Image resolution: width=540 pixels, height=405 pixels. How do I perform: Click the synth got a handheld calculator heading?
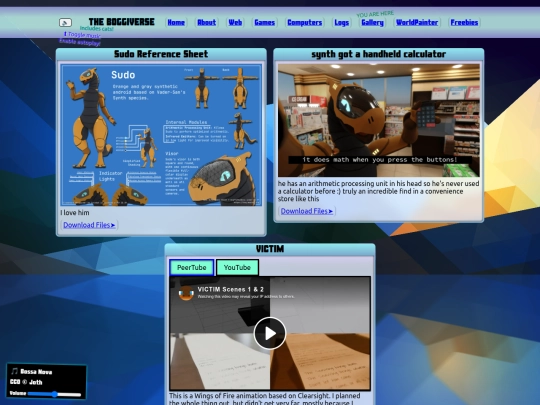379,54
